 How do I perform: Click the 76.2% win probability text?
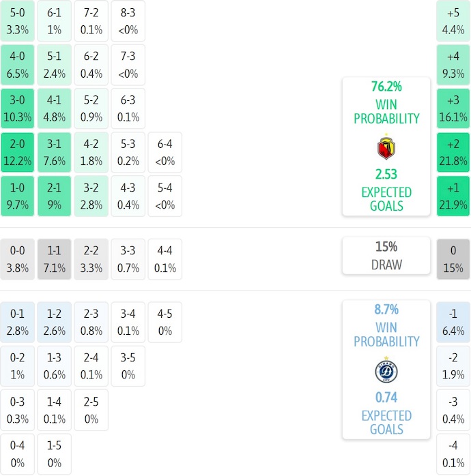tap(386, 87)
